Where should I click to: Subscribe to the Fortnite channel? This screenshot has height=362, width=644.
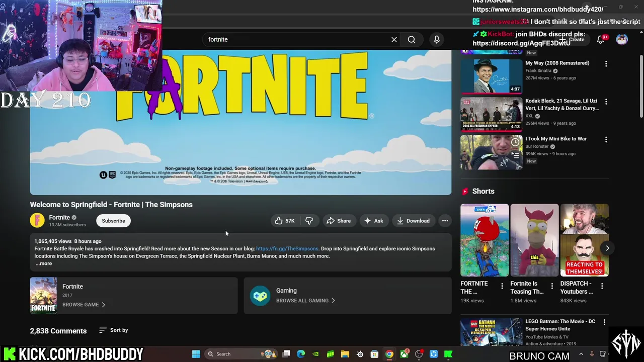pyautogui.click(x=113, y=221)
